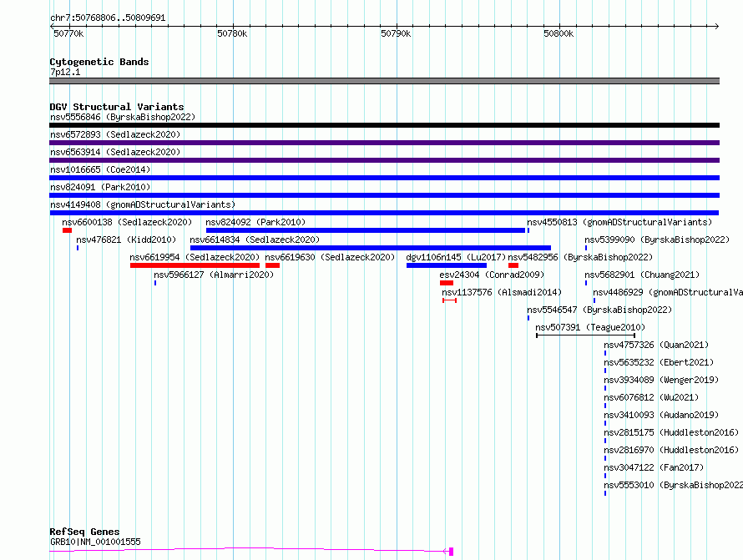Click the blue dgv1106n145 variant bar

click(x=447, y=265)
